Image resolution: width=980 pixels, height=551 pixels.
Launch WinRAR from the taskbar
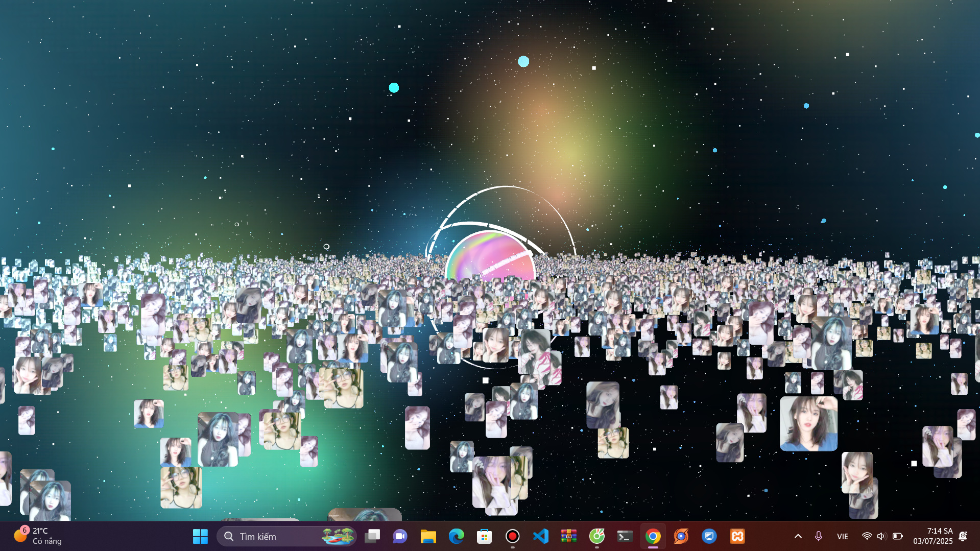click(568, 536)
